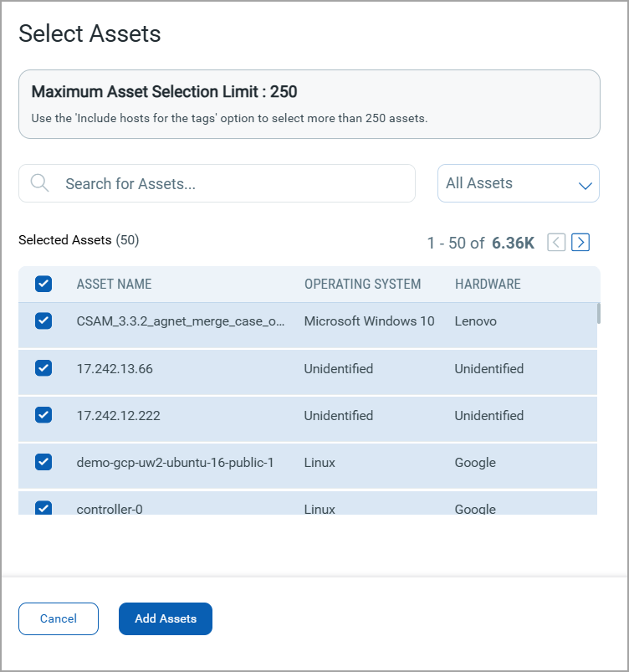The width and height of the screenshot is (629, 672).
Task: Focus the Search for Assets field
Action: click(x=217, y=183)
